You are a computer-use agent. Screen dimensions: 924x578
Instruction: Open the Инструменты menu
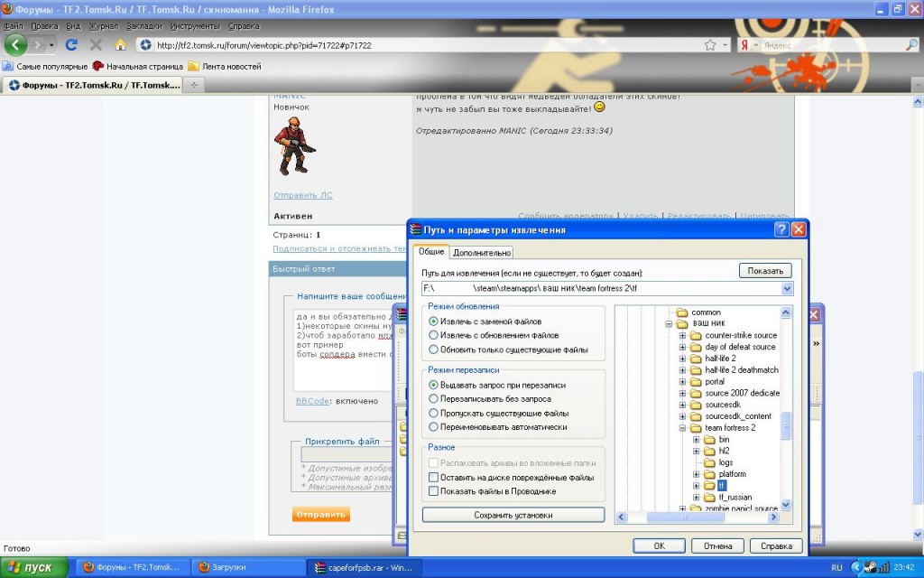195,26
